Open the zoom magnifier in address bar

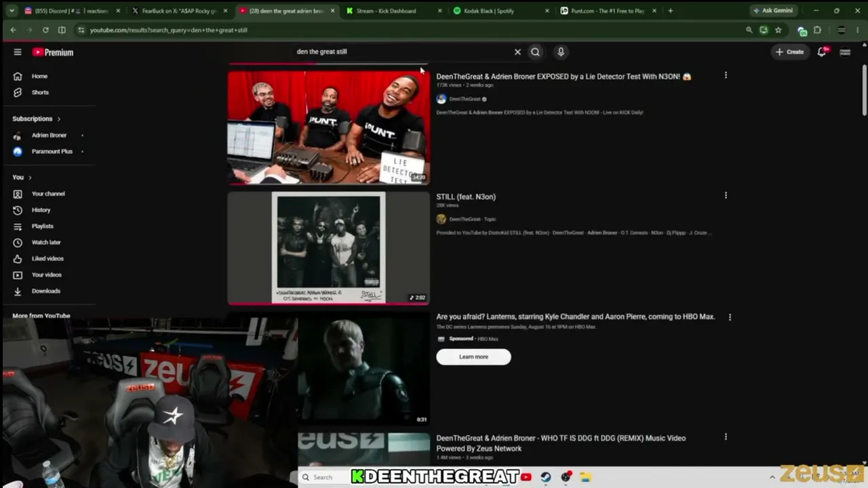click(x=749, y=30)
